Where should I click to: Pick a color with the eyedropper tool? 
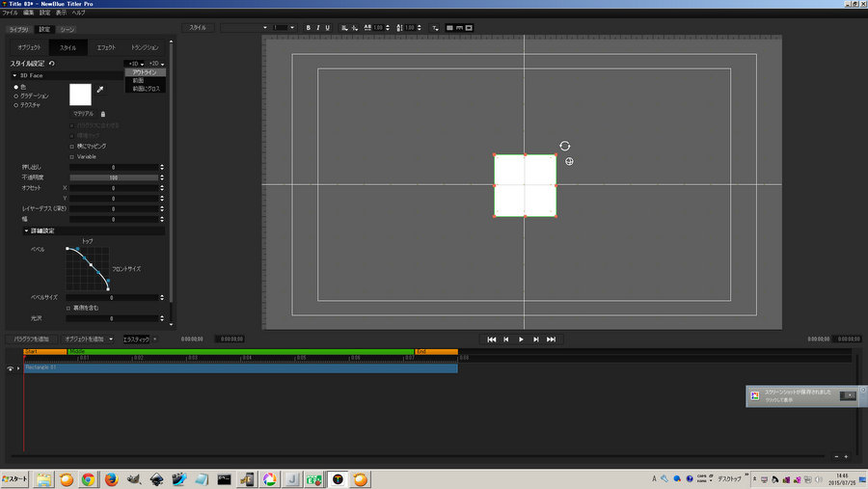click(100, 89)
